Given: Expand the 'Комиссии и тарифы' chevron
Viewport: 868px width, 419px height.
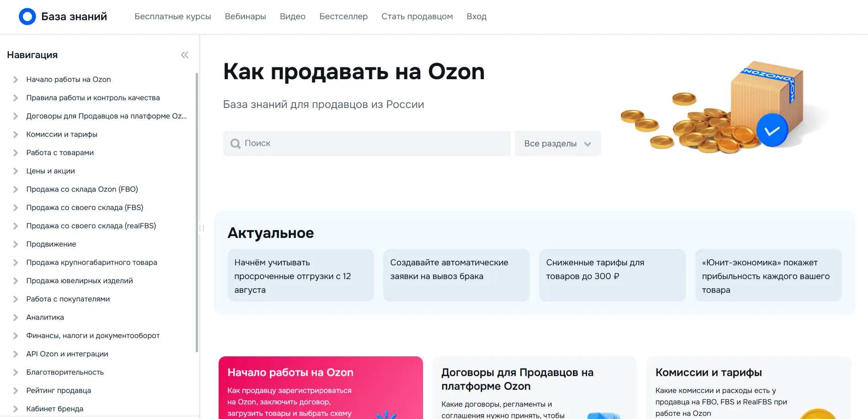Looking at the screenshot, I should pyautogui.click(x=16, y=134).
